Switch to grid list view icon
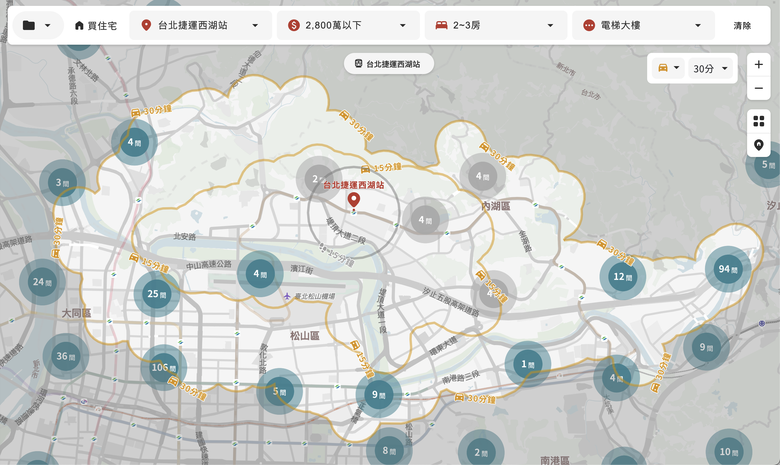The image size is (780, 465). point(759,121)
